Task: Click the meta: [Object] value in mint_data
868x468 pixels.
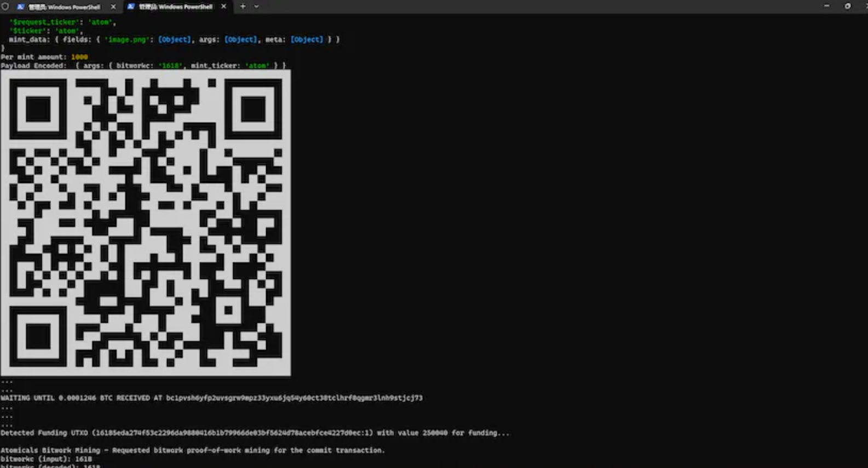Action: [x=294, y=39]
